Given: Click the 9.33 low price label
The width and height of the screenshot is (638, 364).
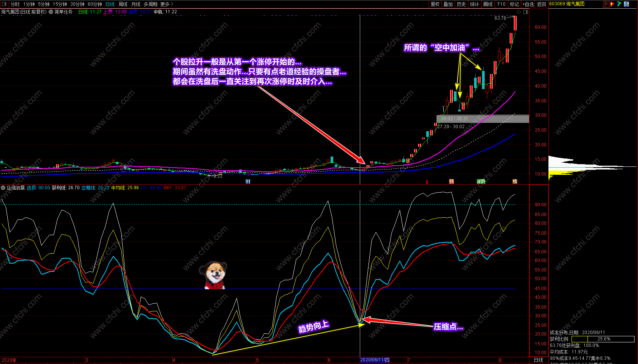Looking at the screenshot, I should coord(218,176).
